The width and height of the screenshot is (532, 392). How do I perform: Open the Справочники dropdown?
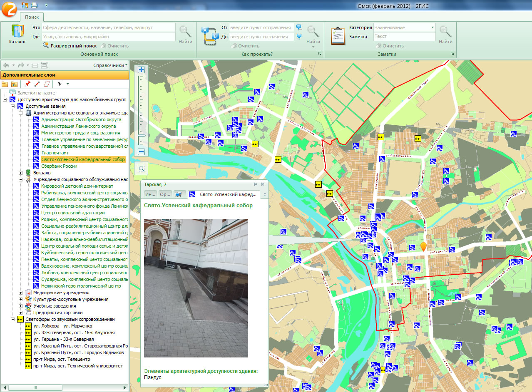(x=111, y=65)
